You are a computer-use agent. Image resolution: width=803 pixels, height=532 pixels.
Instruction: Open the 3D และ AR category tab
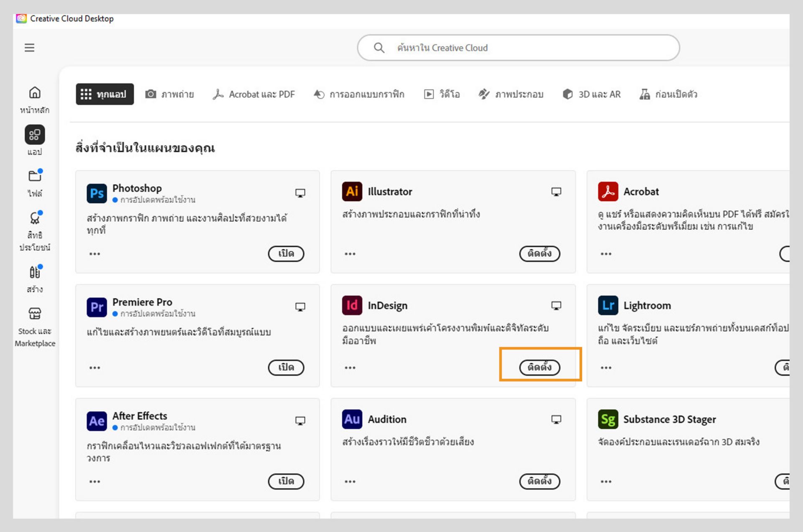click(591, 94)
